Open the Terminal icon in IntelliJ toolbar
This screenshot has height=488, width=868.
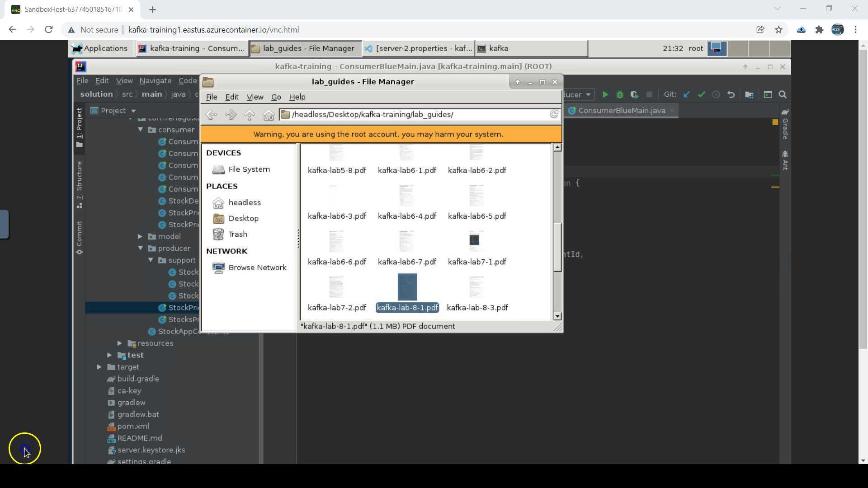(x=768, y=94)
